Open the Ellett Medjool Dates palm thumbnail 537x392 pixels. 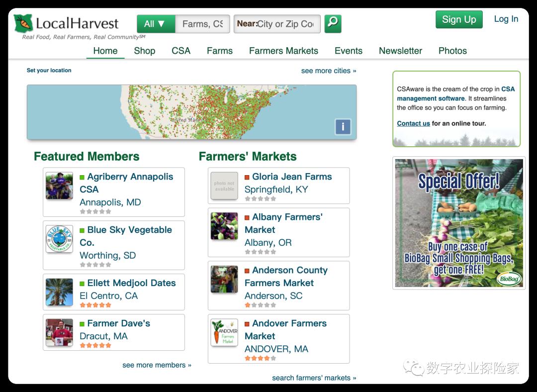[59, 292]
